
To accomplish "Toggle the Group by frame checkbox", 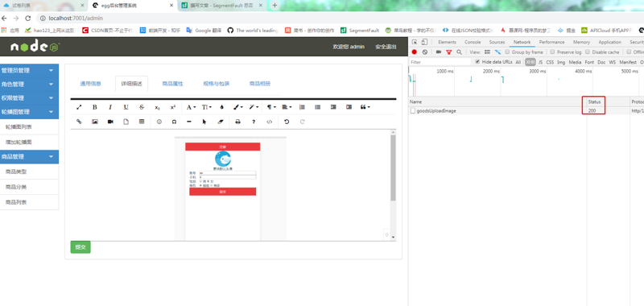I will (508, 52).
